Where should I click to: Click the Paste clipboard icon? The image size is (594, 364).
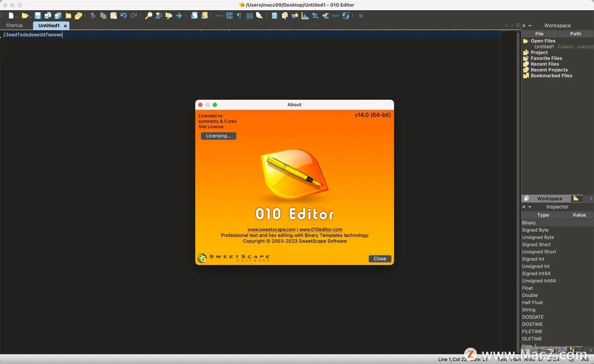pos(114,16)
